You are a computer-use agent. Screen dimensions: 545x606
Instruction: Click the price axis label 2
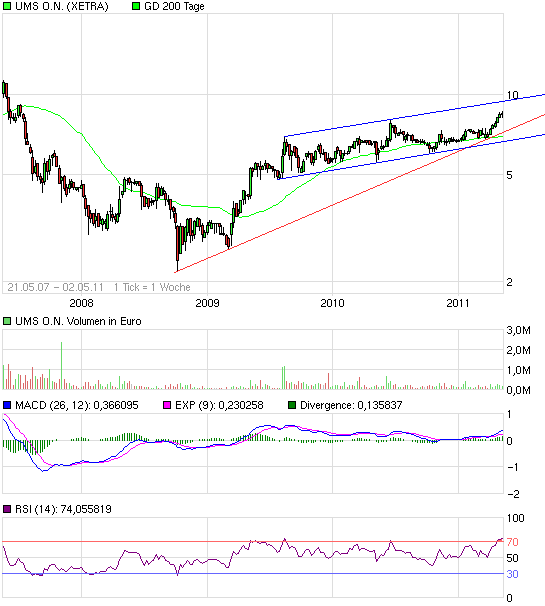(509, 282)
